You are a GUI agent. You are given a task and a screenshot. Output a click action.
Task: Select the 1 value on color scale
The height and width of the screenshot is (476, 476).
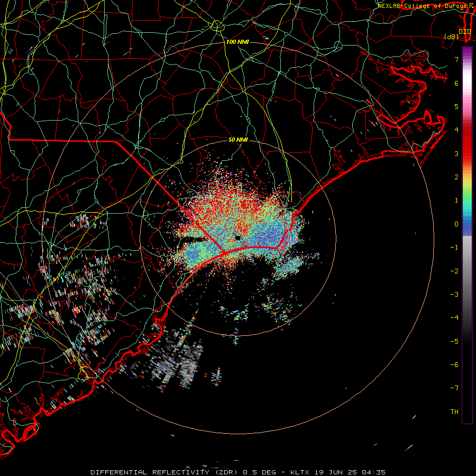pyautogui.click(x=456, y=200)
